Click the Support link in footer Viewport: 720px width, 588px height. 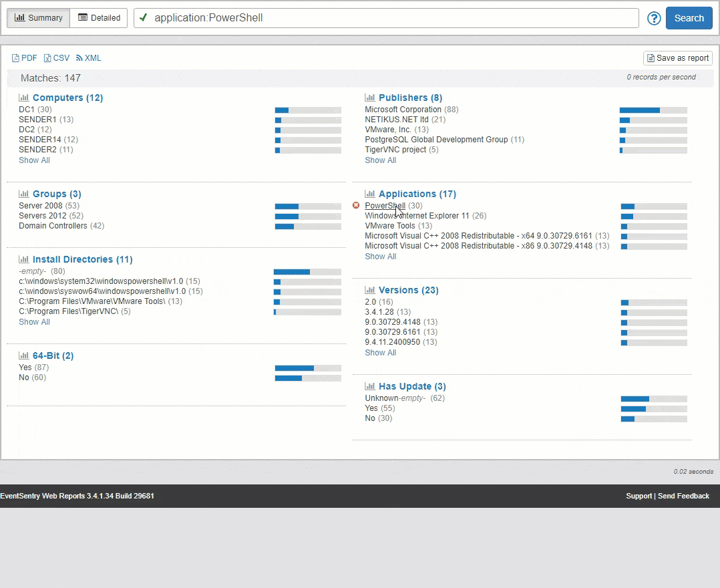639,496
